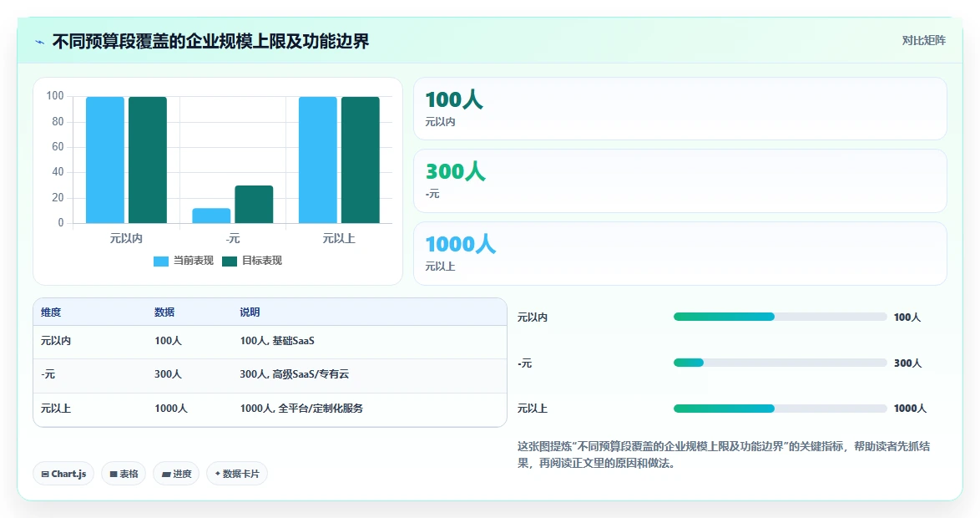980x518 pixels.
Task: Toggle the 目标表现 legend swatch
Action: [x=230, y=261]
